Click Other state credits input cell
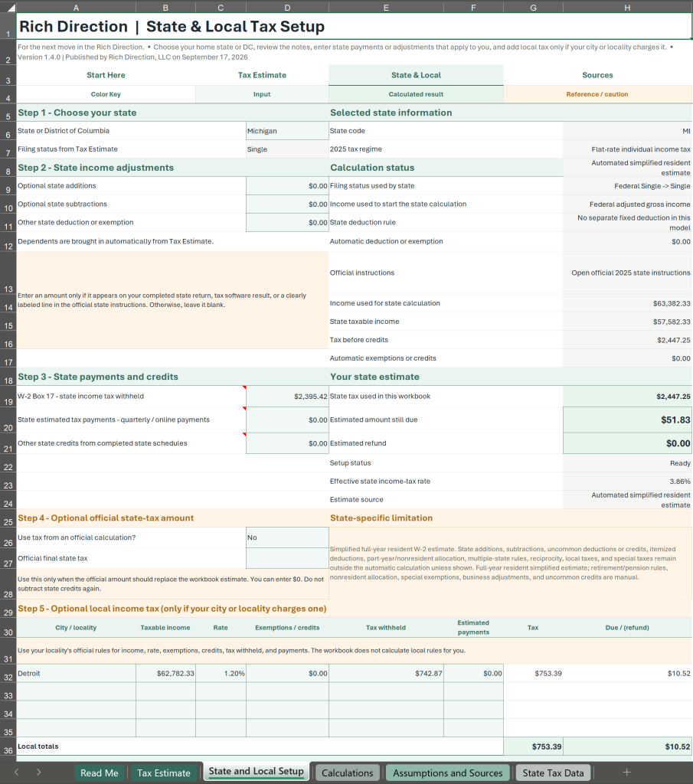Image resolution: width=693 pixels, height=784 pixels. (x=287, y=443)
